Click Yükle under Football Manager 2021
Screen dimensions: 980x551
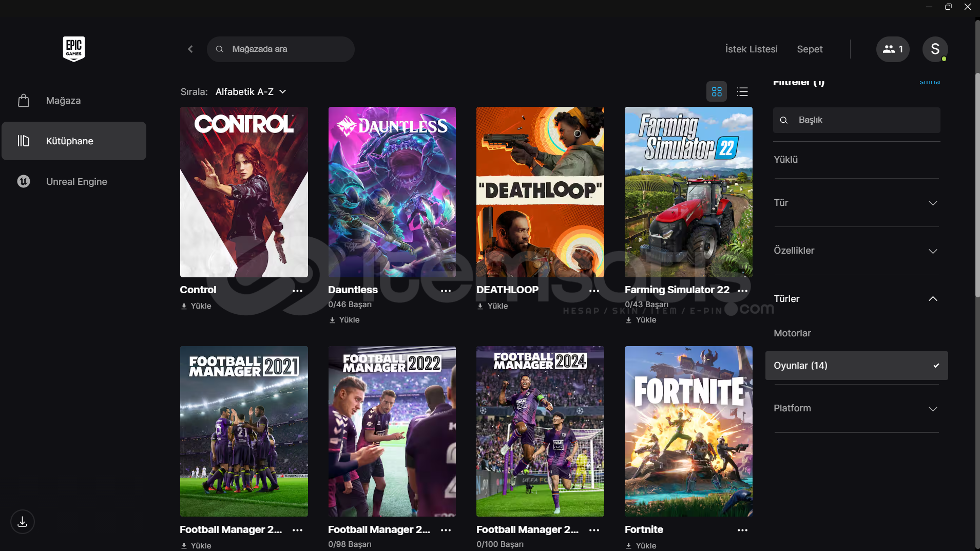[196, 545]
